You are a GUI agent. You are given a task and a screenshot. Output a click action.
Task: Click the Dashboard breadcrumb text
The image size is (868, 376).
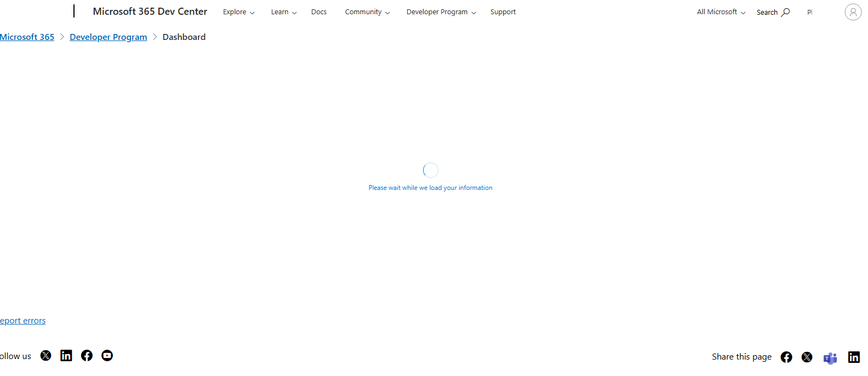tap(184, 37)
